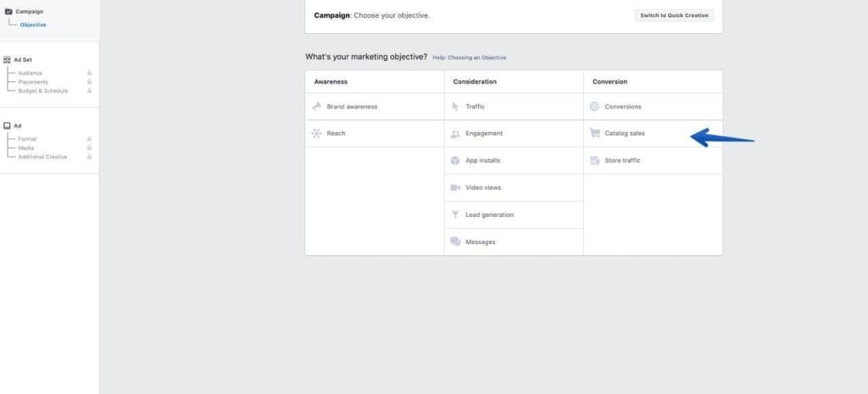Open Help: Choosing an Objective link
868x394 pixels.
point(469,58)
